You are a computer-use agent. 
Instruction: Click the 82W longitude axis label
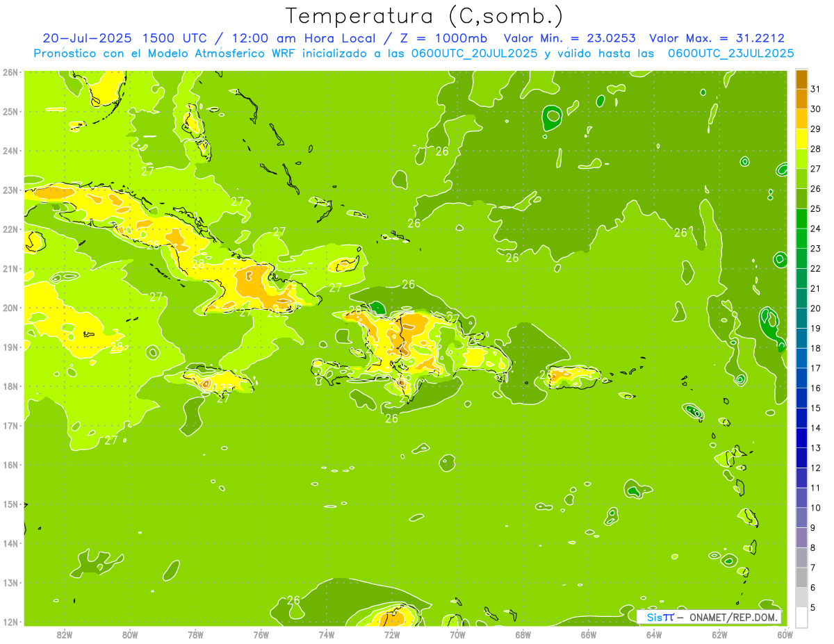(65, 634)
